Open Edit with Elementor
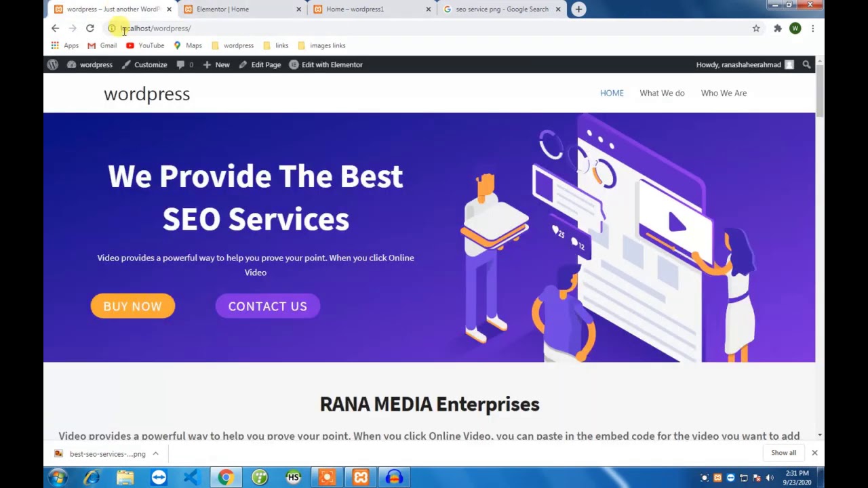 [x=325, y=64]
